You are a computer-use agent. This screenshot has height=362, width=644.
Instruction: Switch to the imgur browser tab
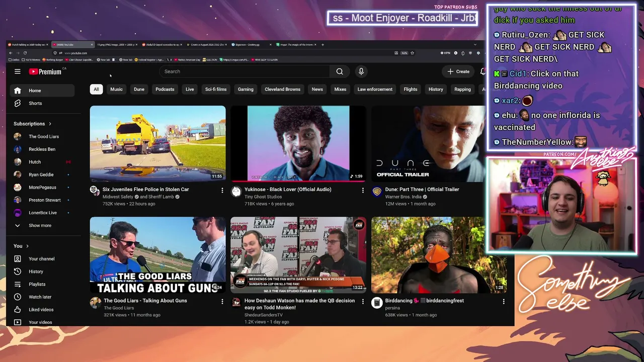(x=297, y=45)
